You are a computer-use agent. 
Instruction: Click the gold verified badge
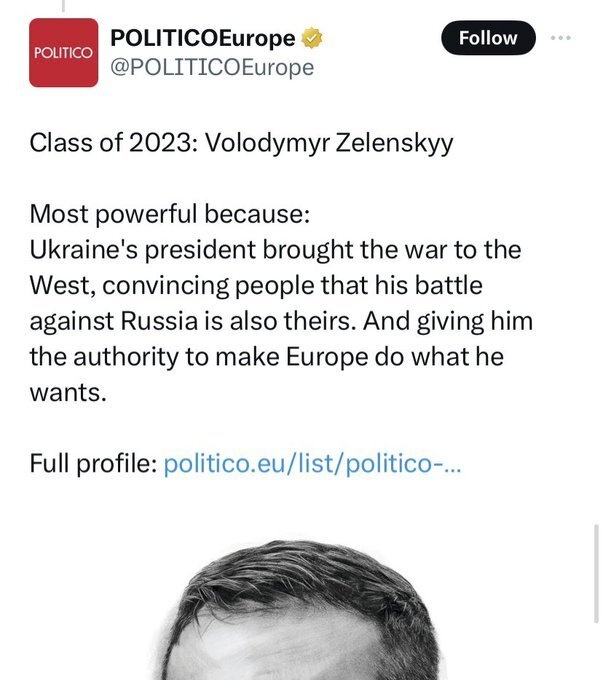point(311,38)
